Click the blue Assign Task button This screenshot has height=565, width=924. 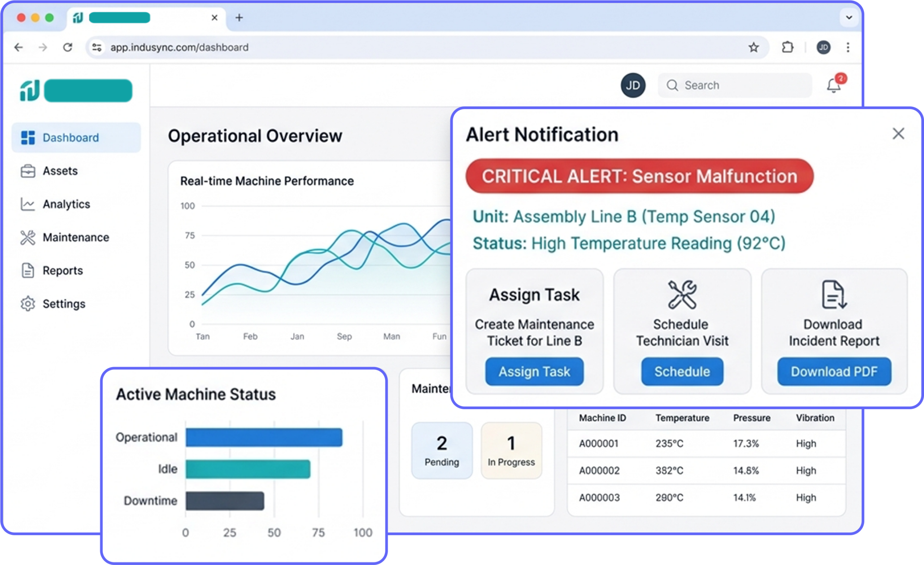[535, 372]
